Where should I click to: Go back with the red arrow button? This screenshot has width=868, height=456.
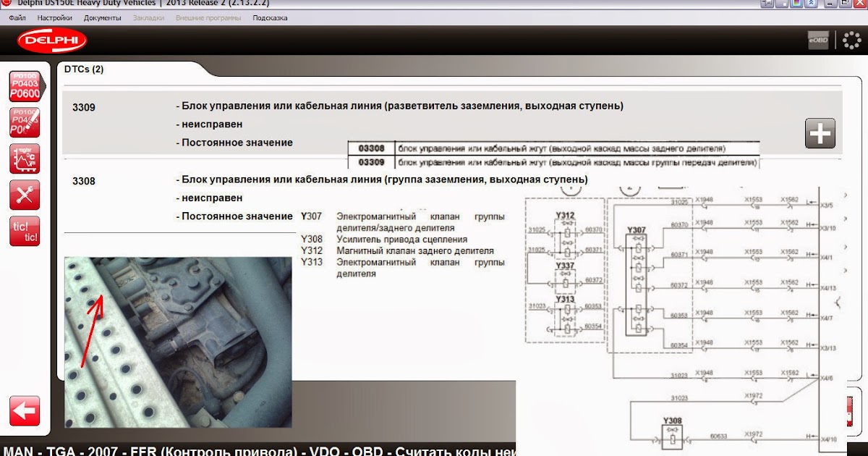pos(24,411)
